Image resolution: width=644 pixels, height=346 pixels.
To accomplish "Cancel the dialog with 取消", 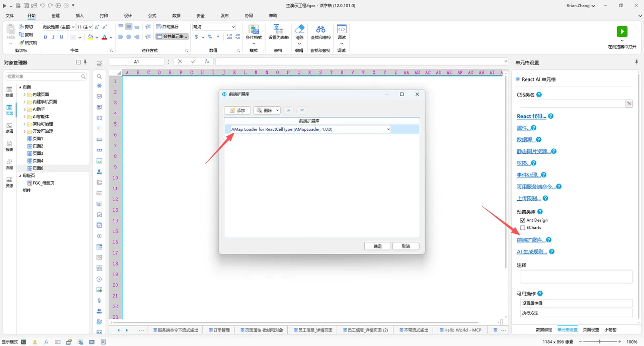I will click(x=406, y=246).
